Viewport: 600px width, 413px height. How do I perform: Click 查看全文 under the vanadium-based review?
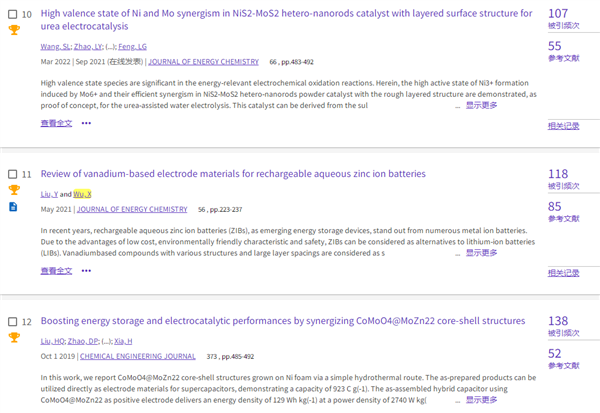pyautogui.click(x=56, y=270)
